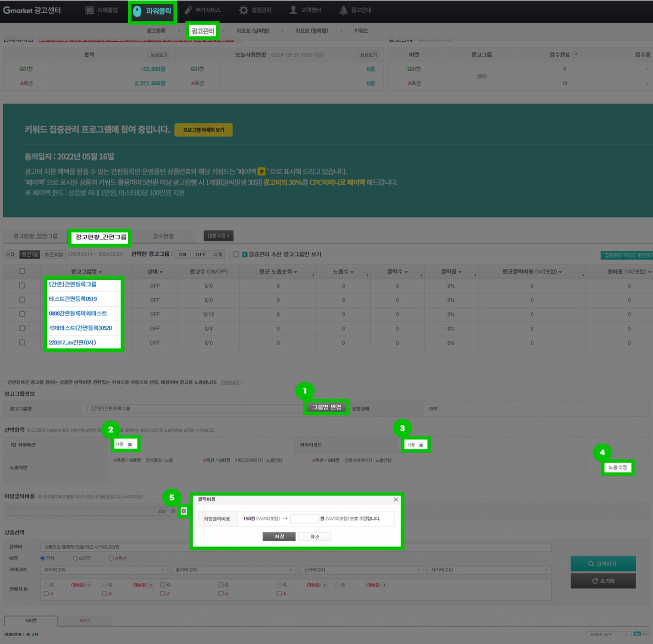Expand the 대카테고리 dropdown

[x=104, y=570]
